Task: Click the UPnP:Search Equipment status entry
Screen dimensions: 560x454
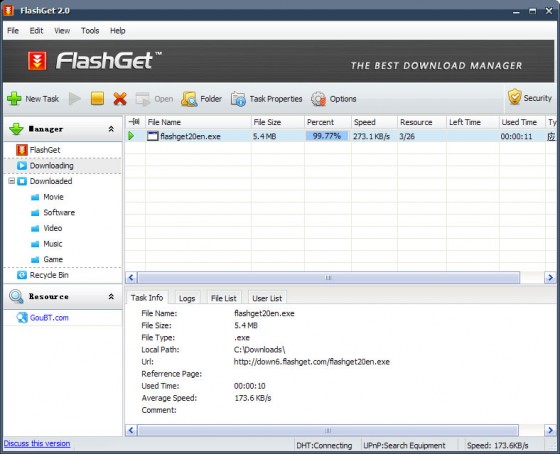Action: [x=404, y=445]
